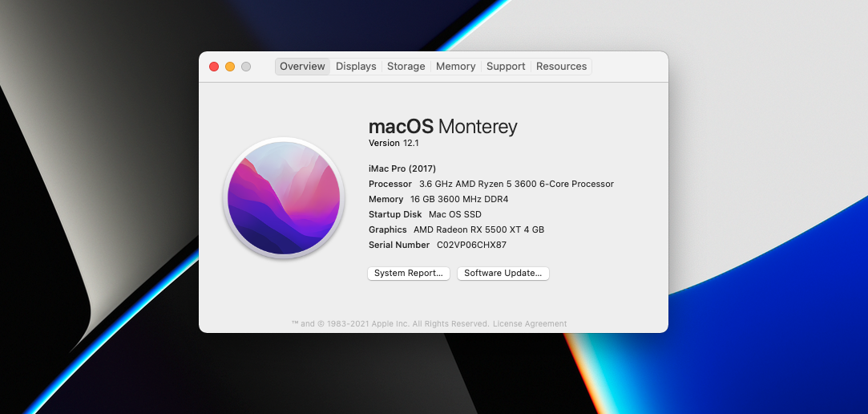This screenshot has width=868, height=414.
Task: Click the System Report button
Action: pyautogui.click(x=409, y=274)
